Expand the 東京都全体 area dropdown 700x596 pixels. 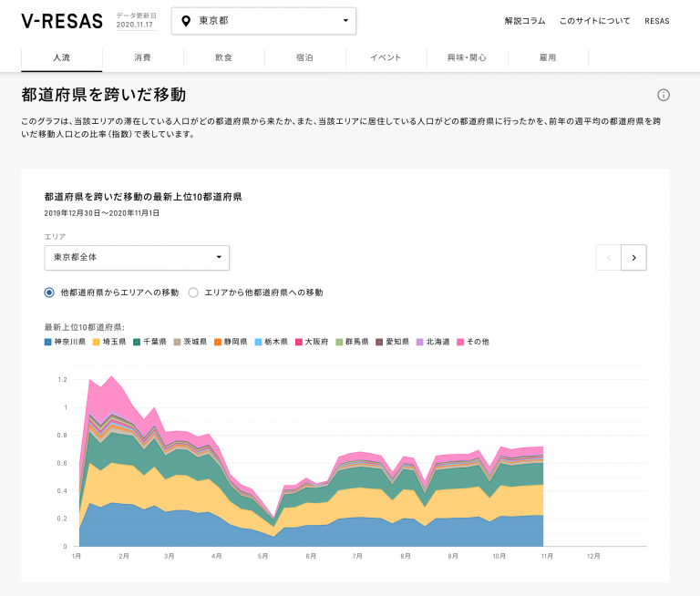coord(136,258)
